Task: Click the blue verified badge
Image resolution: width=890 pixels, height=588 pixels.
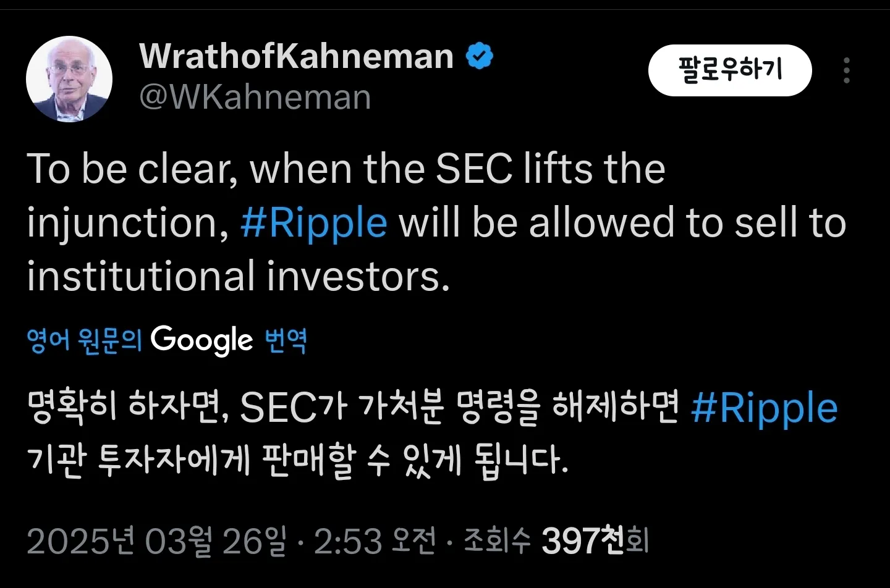Action: (479, 56)
